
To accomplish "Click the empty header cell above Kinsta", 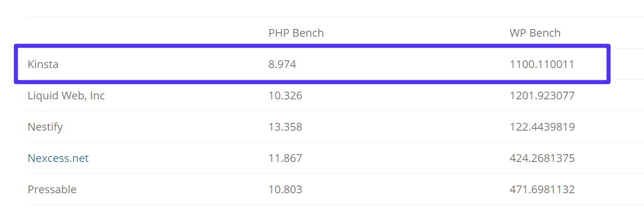I will [136, 33].
